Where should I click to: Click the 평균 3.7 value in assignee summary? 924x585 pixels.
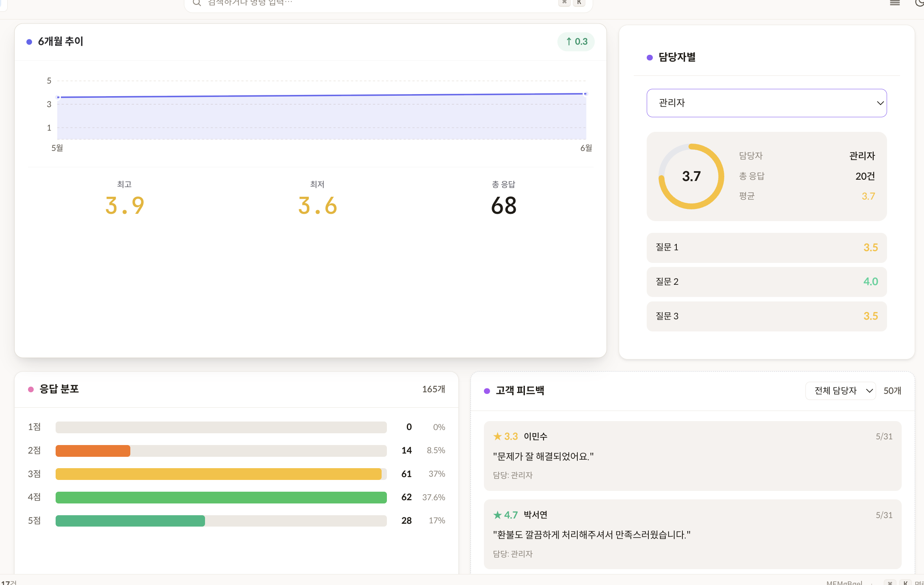(x=868, y=196)
